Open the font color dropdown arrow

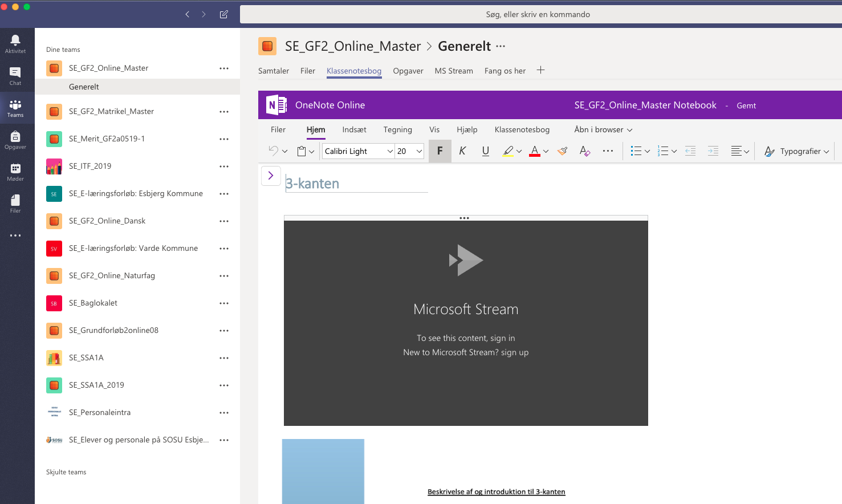click(546, 152)
